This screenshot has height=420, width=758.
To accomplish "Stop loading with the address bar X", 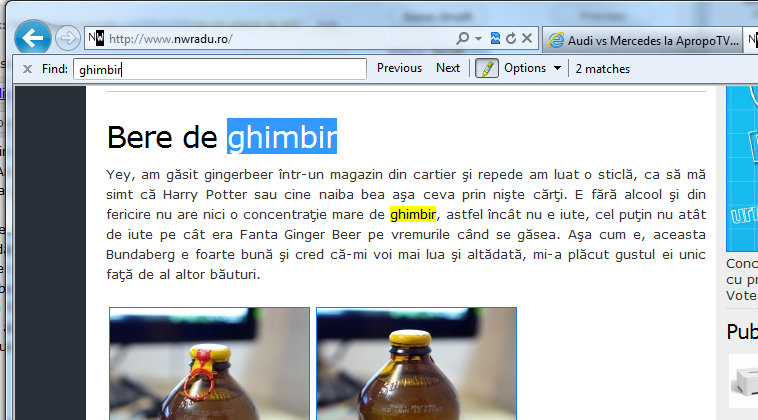I will point(527,38).
